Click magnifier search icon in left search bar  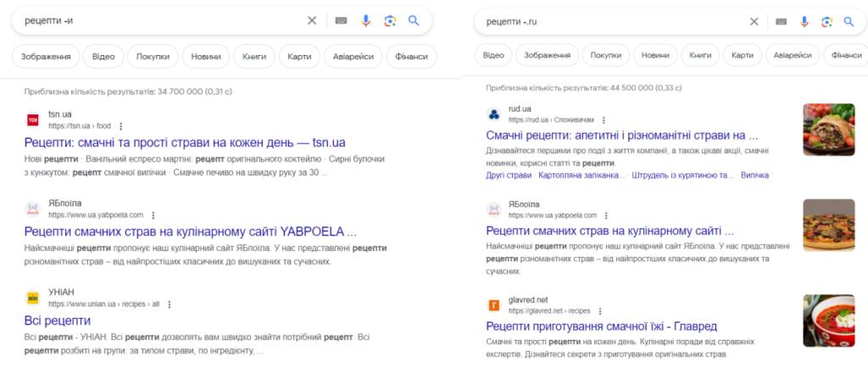414,21
